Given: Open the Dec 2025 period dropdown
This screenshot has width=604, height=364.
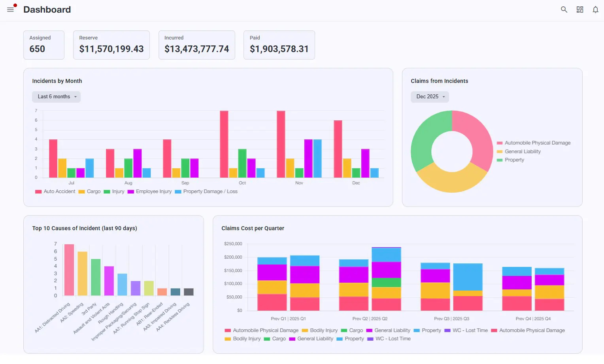Looking at the screenshot, I should pyautogui.click(x=430, y=97).
